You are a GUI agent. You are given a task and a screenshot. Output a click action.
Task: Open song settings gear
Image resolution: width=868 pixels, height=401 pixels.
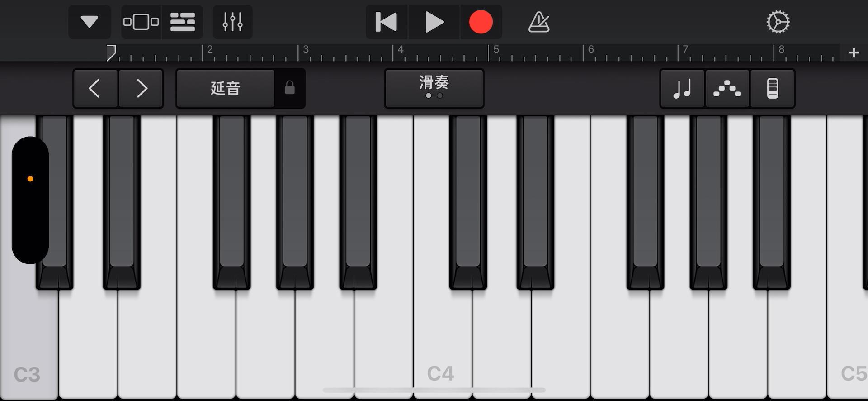(778, 22)
